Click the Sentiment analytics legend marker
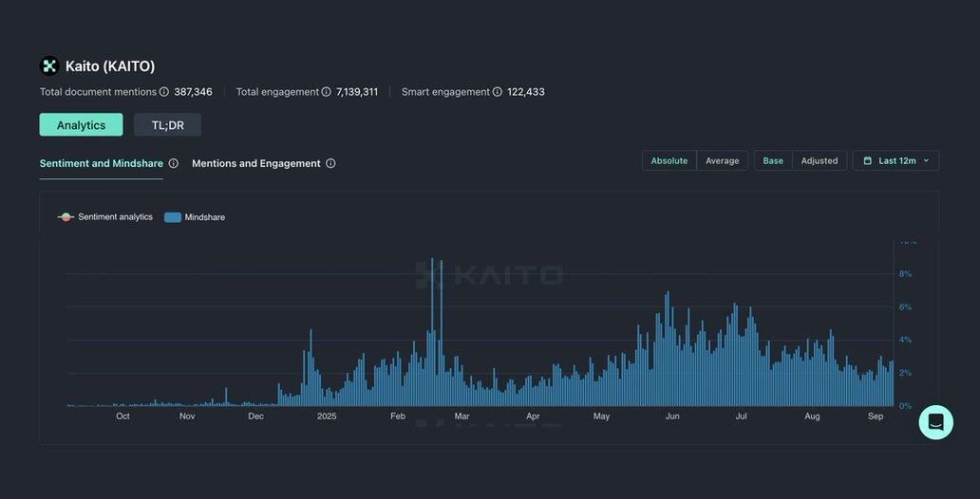 pyautogui.click(x=66, y=217)
